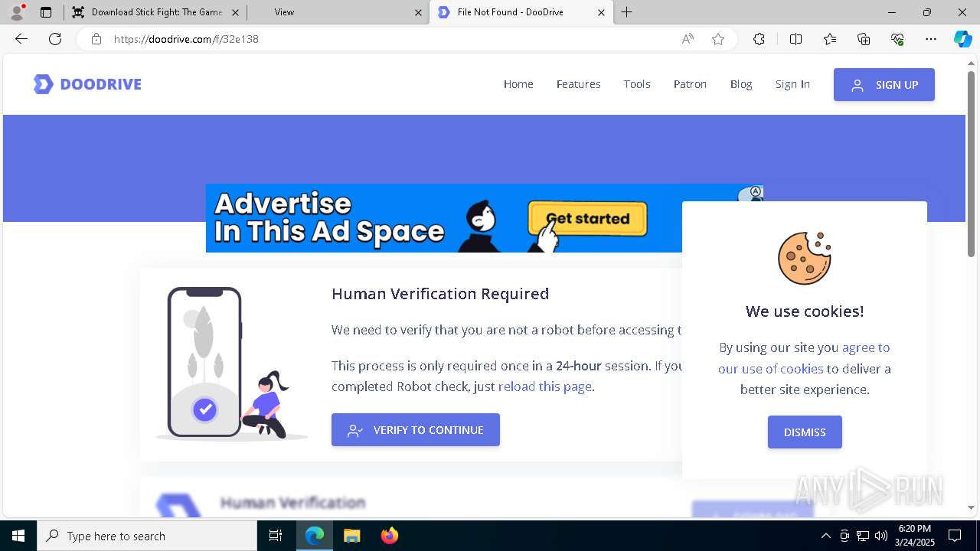Open browser profile icon
The height and width of the screenshot is (551, 980).
(17, 12)
